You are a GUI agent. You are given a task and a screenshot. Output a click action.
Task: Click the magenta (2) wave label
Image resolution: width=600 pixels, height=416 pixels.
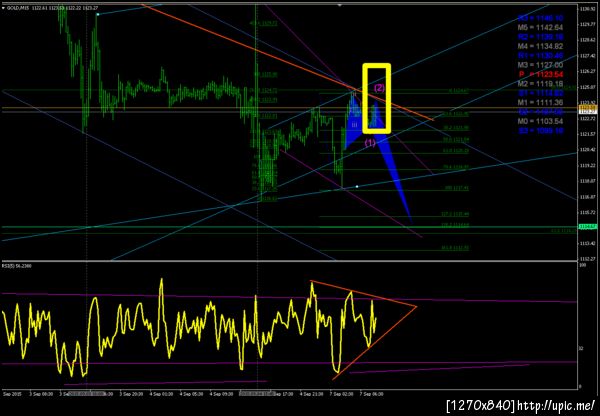379,88
